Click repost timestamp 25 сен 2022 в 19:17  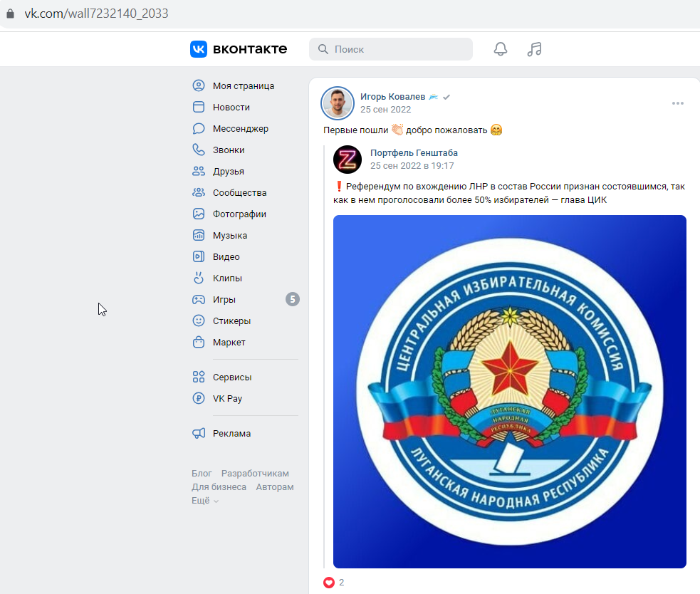tap(412, 166)
